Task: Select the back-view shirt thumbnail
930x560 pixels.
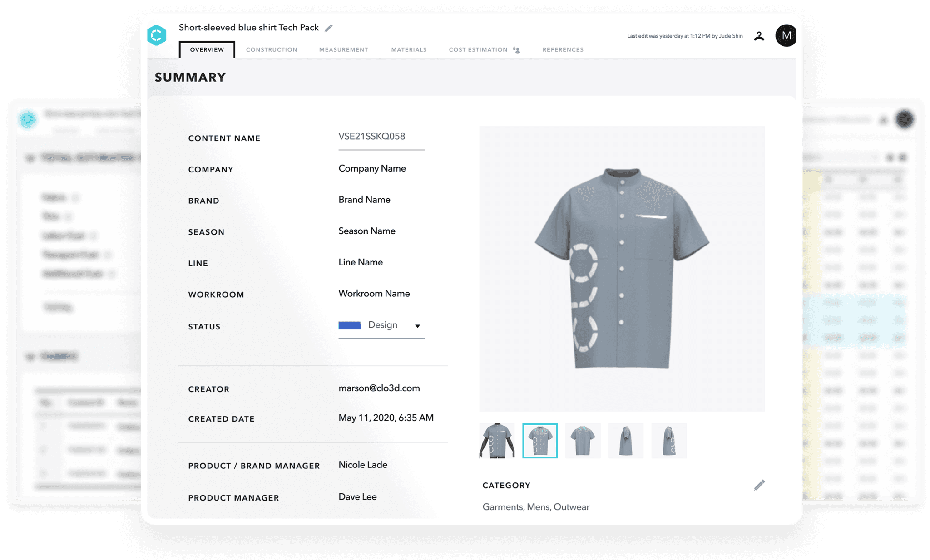Action: point(583,441)
